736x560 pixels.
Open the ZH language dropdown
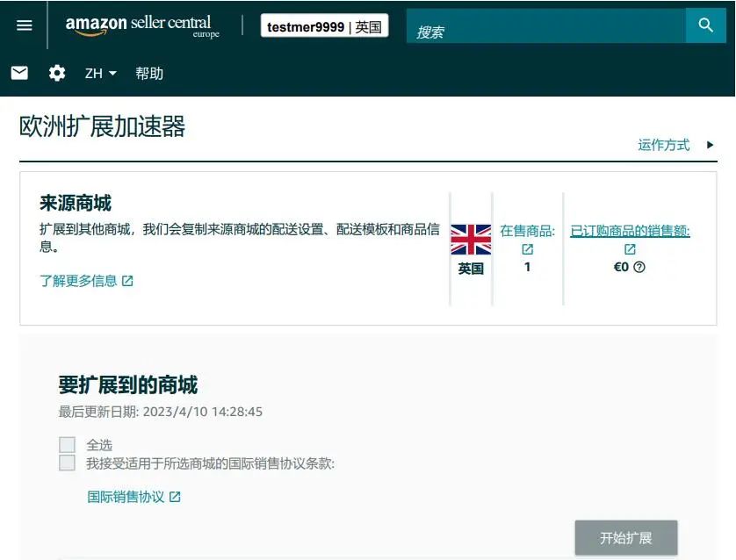point(99,73)
